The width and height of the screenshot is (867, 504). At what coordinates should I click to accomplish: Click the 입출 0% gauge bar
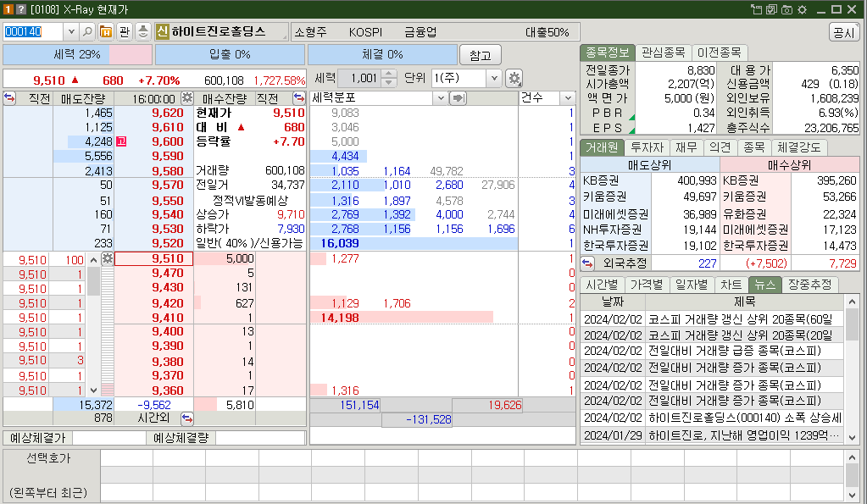pyautogui.click(x=230, y=55)
